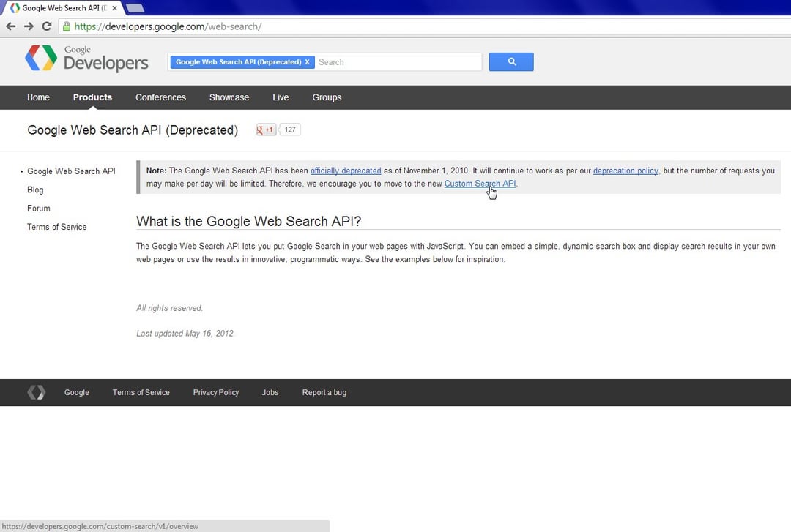Follow the deprecation policy link
This screenshot has width=791, height=532.
625,171
